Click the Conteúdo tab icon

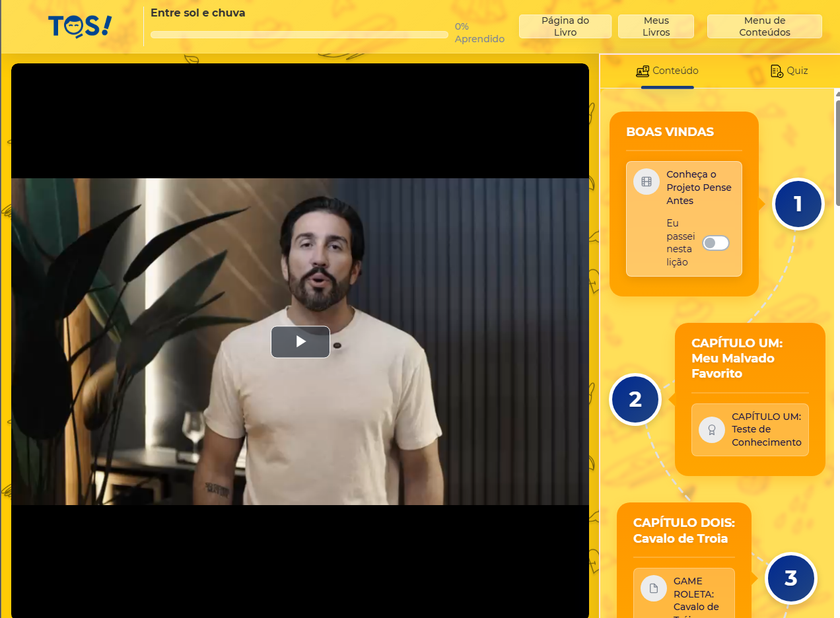tap(643, 71)
